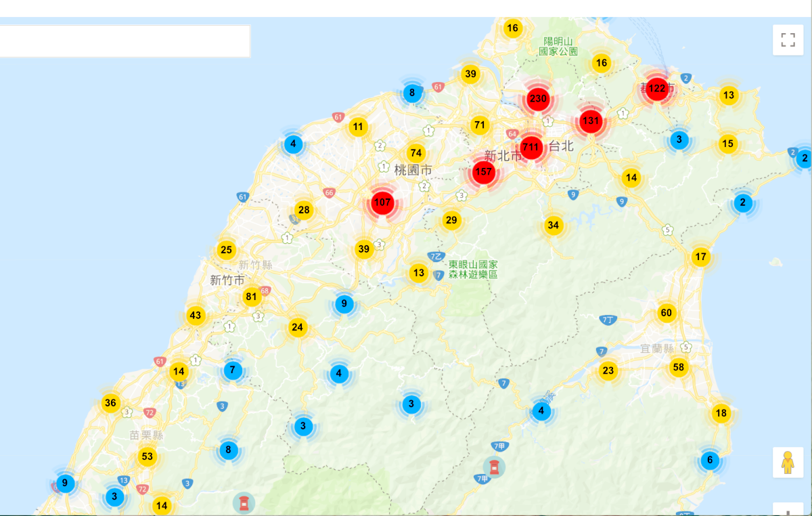Open the red 157 cluster marker
The image size is (812, 516).
tap(483, 172)
